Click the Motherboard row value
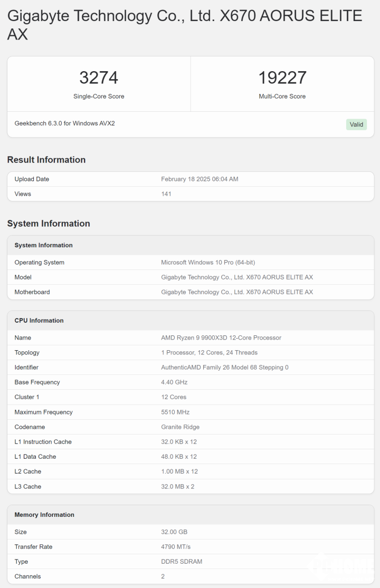The height and width of the screenshot is (588, 380). point(237,292)
